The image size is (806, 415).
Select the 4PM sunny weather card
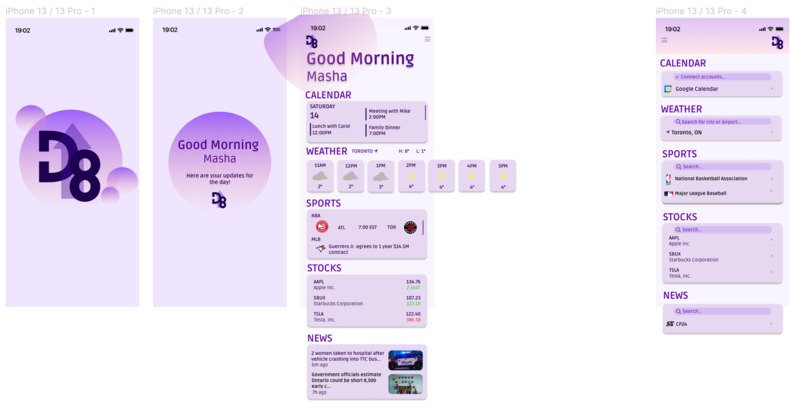pos(472,176)
